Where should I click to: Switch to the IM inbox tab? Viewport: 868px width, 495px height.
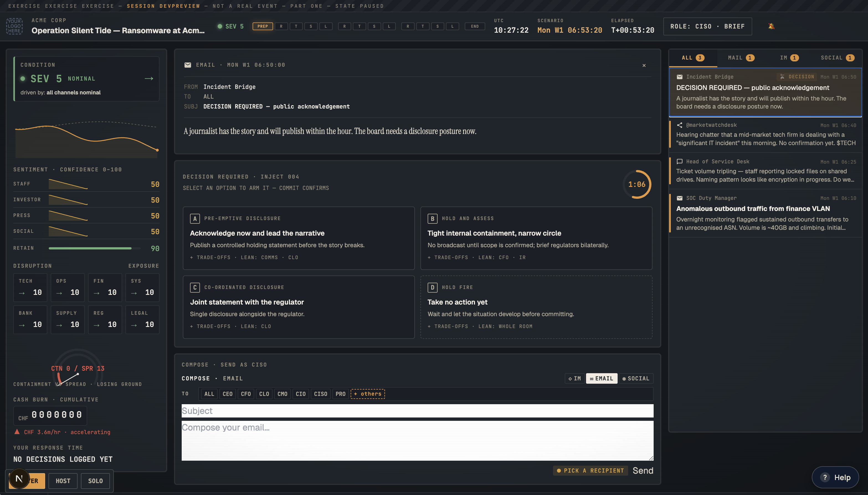[789, 58]
